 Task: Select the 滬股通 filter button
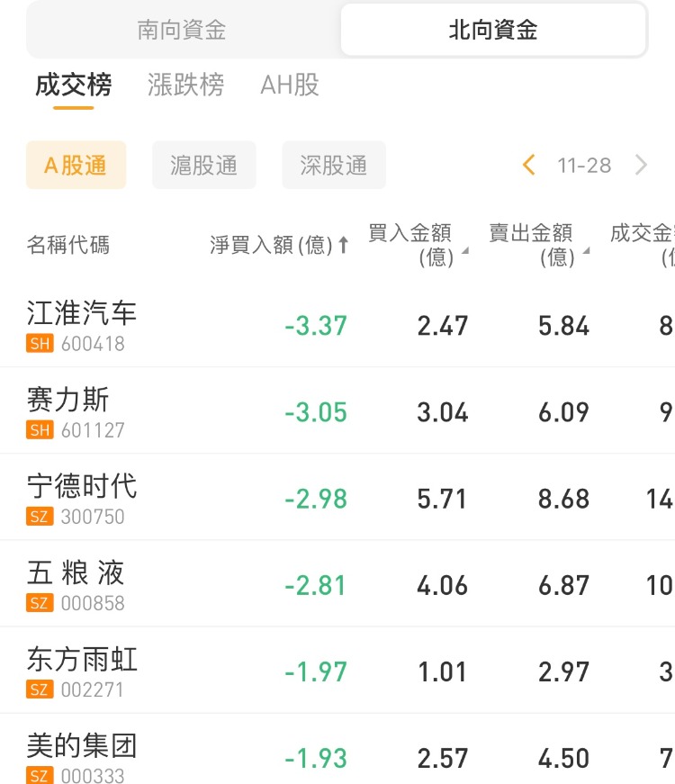click(x=204, y=165)
